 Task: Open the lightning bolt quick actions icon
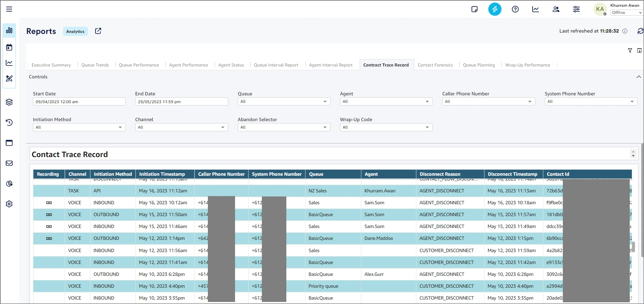[495, 9]
